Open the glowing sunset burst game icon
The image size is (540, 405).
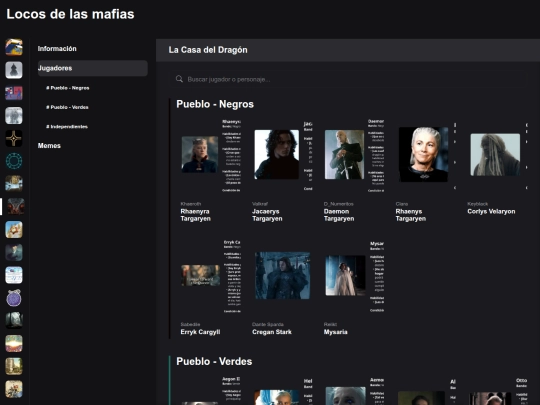coord(14,344)
